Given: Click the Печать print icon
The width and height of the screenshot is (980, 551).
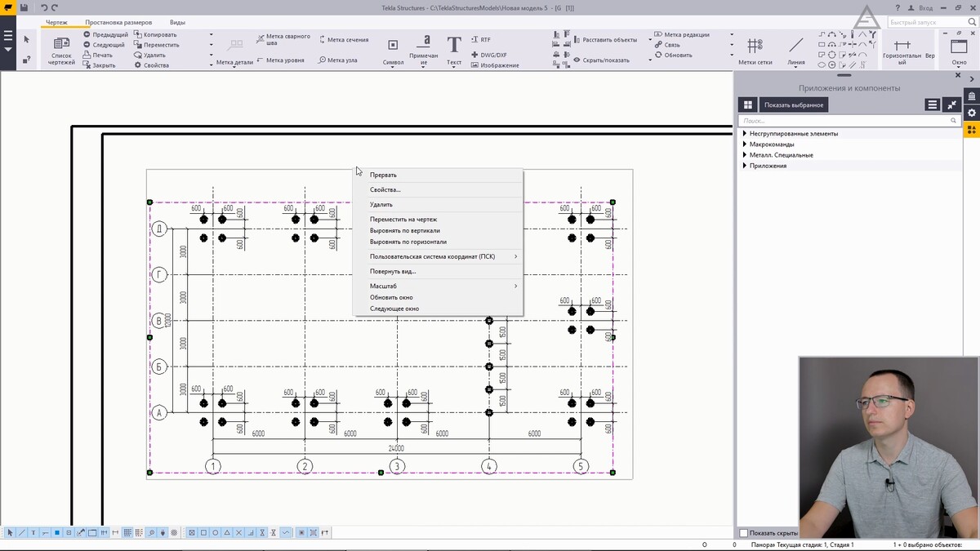Looking at the screenshot, I should 98,55.
